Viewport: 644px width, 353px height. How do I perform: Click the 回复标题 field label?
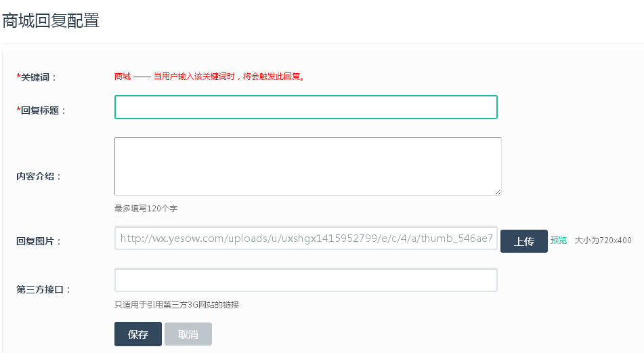click(x=41, y=110)
